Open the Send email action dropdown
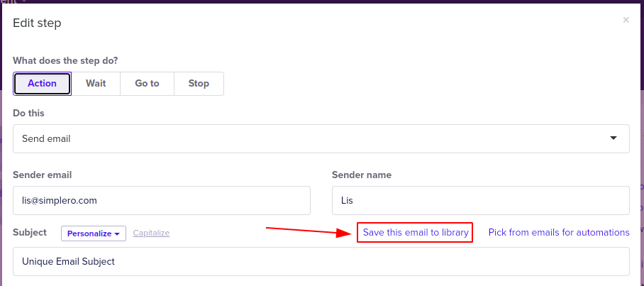This screenshot has width=644, height=286. [321, 139]
